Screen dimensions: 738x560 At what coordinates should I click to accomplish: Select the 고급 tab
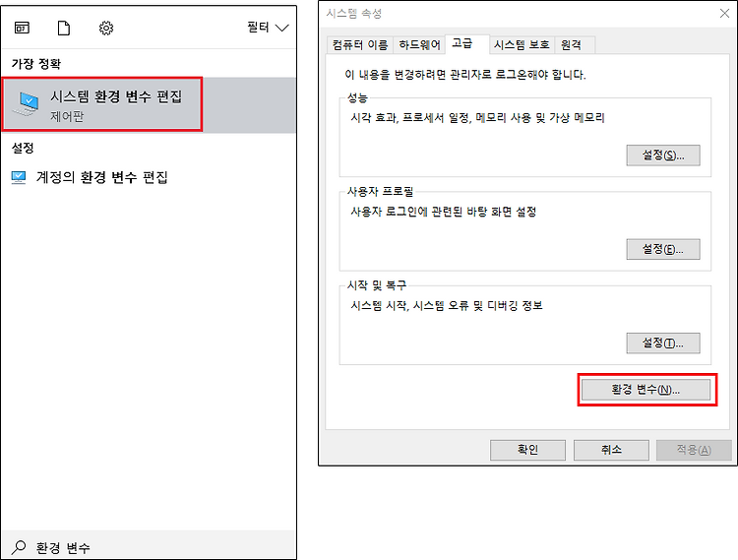(x=467, y=43)
